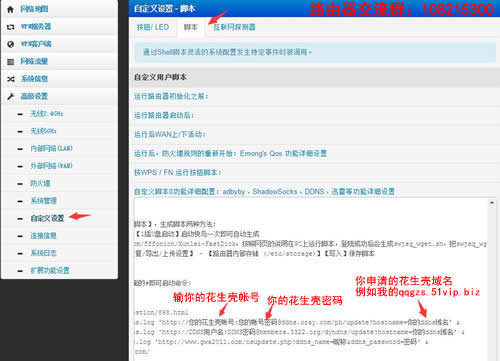This screenshot has height=361, width=500.
Task: Click the dash icon beside 系统日志
Action: pos(20,253)
